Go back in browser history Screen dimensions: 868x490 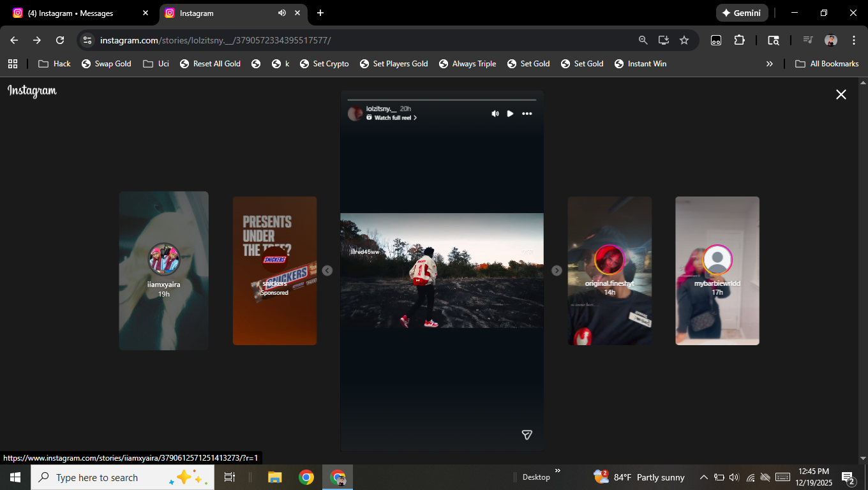point(14,40)
